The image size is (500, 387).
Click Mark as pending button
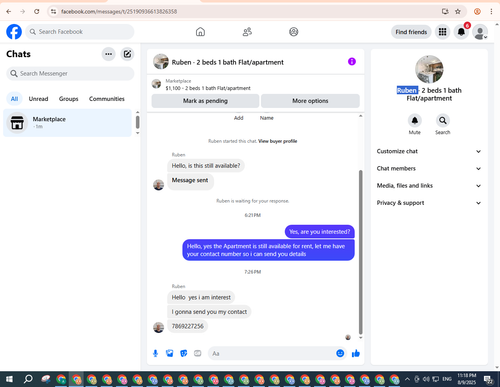tap(205, 101)
